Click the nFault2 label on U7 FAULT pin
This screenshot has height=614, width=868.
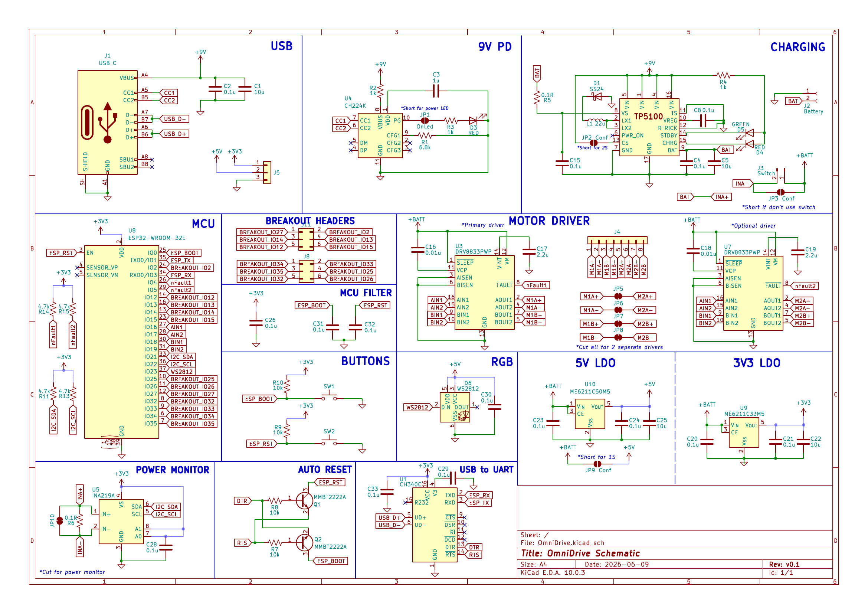click(x=805, y=286)
